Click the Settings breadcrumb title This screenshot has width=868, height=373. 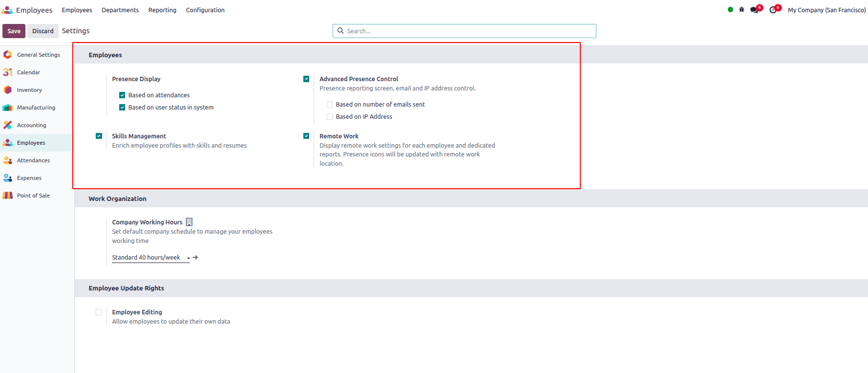(76, 31)
